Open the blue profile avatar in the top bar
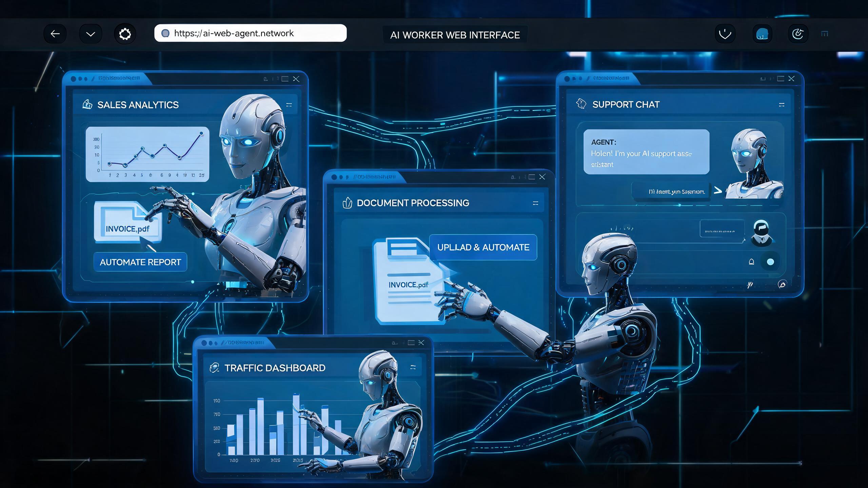Viewport: 868px width, 488px height. point(762,34)
